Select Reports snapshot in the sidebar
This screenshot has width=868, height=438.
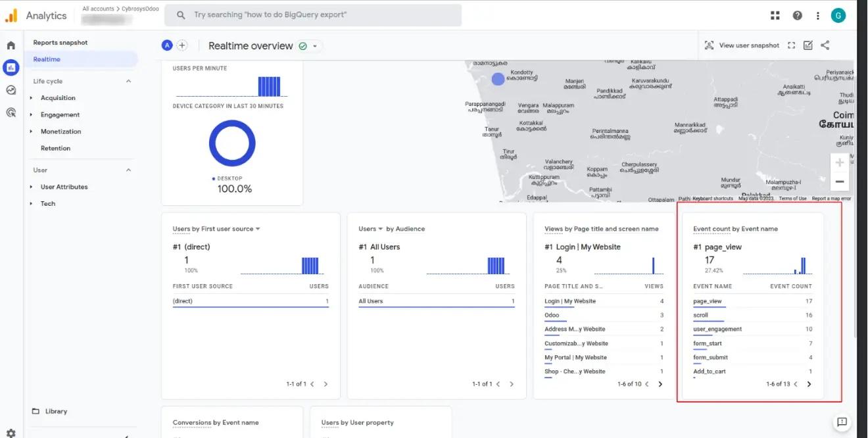coord(59,42)
